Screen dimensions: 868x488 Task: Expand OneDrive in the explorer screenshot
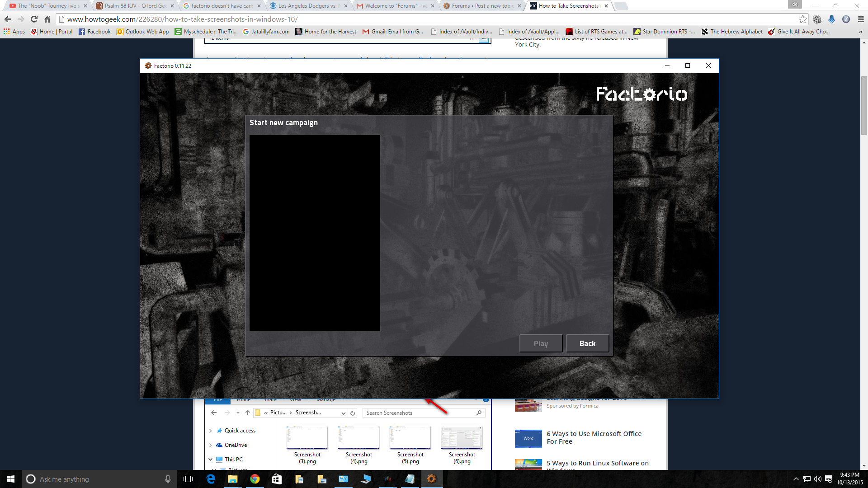[x=211, y=445]
